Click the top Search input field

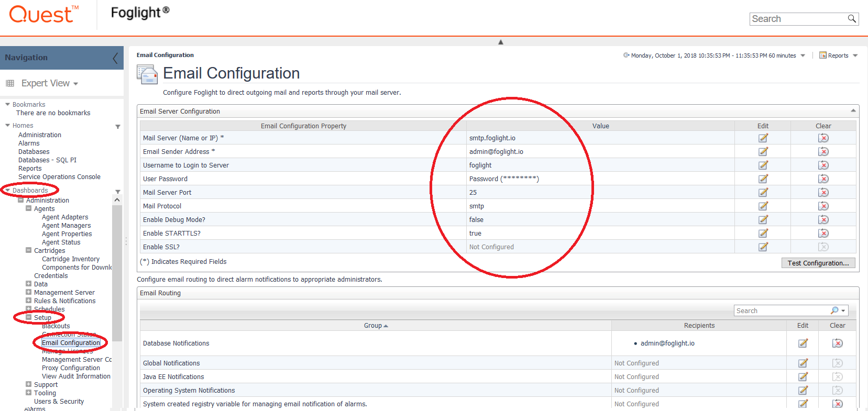[798, 19]
